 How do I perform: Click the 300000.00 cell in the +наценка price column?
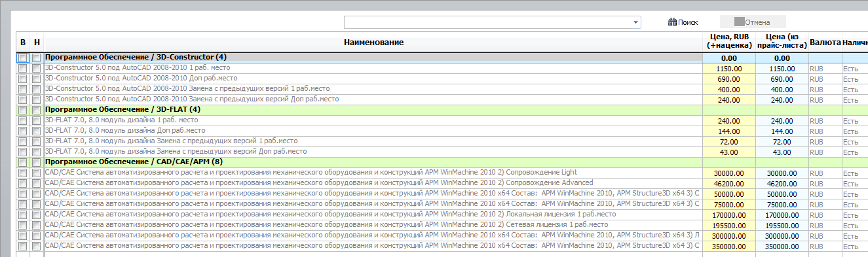pyautogui.click(x=728, y=235)
